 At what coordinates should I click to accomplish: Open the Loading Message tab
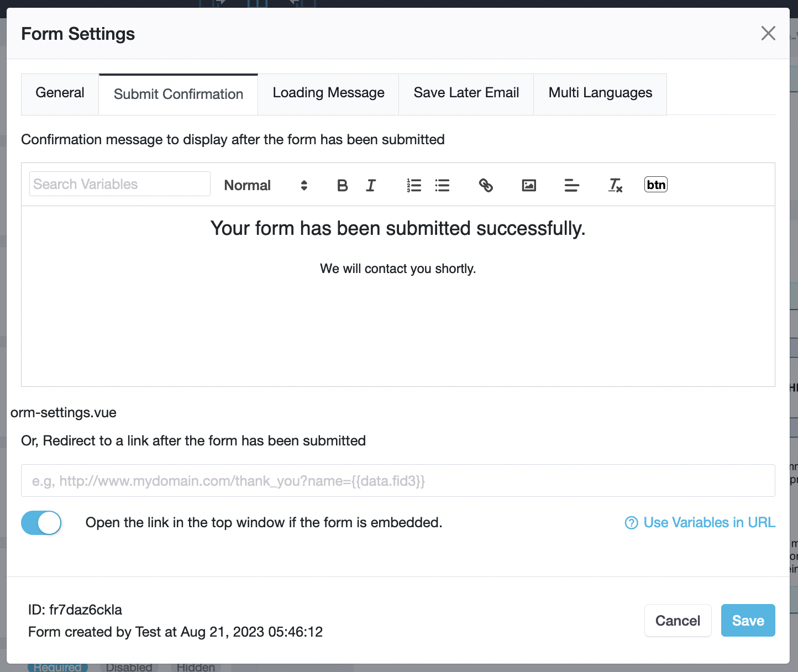328,93
